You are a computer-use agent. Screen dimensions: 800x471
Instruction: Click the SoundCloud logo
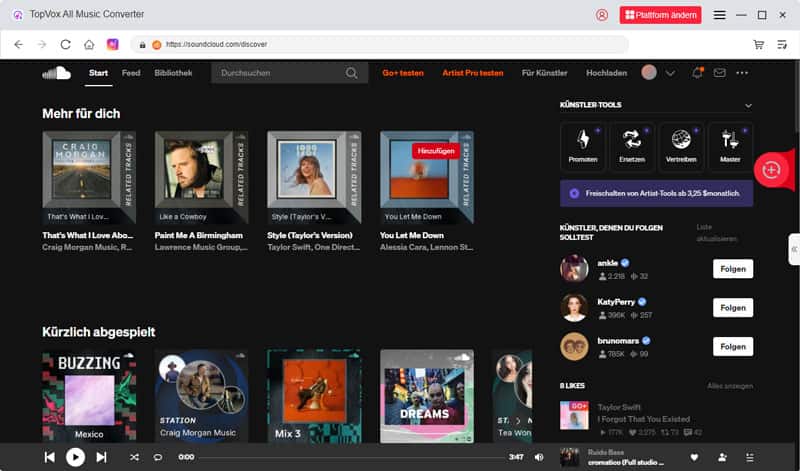(56, 73)
